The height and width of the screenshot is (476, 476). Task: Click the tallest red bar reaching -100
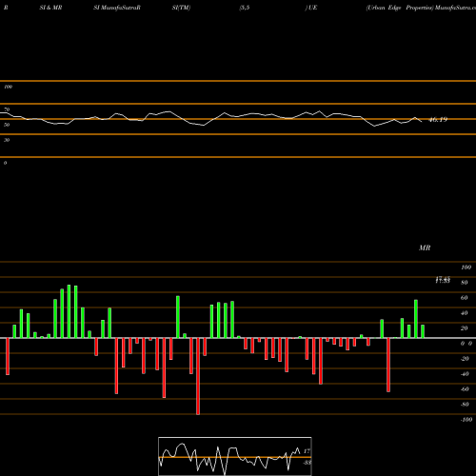click(x=198, y=376)
